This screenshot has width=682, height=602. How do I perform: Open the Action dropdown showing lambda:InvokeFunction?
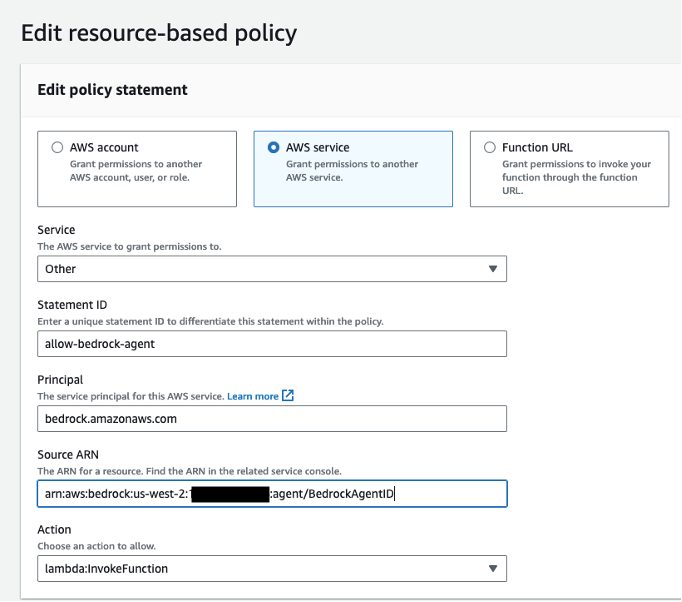pos(272,569)
